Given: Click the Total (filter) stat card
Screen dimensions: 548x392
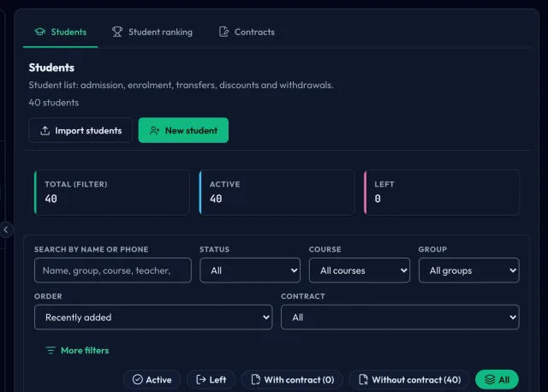Looking at the screenshot, I should (x=112, y=193).
